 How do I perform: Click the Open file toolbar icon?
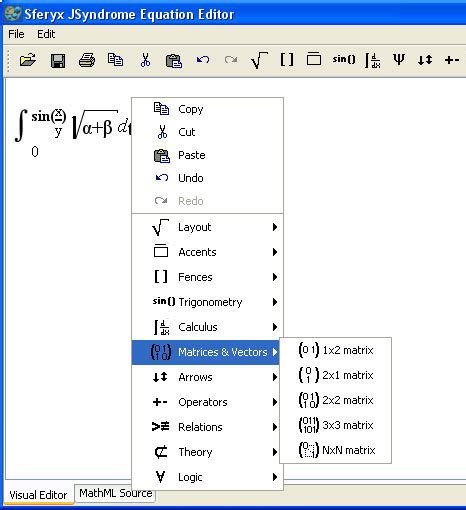(28, 60)
